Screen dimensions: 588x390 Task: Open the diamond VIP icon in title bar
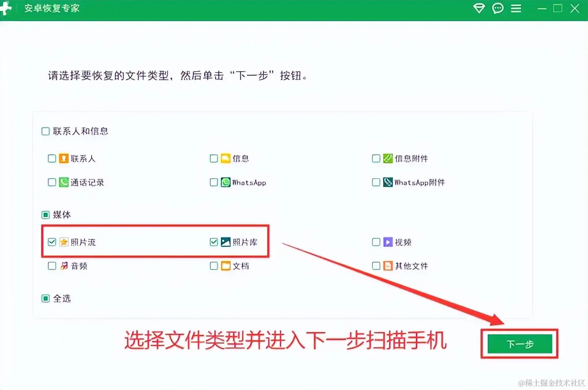point(479,8)
